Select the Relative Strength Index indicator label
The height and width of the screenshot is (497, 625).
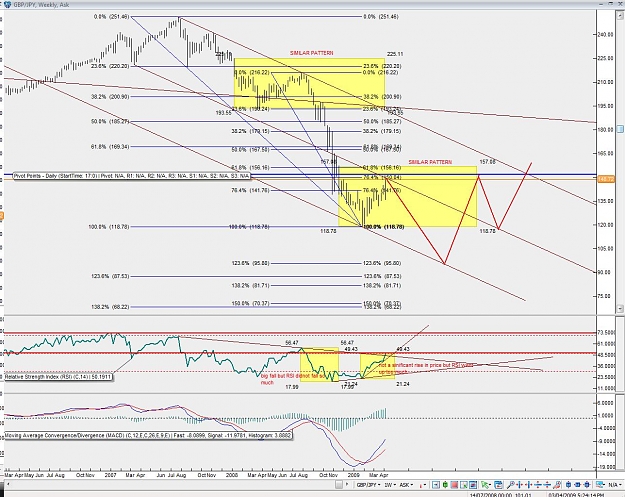59,376
